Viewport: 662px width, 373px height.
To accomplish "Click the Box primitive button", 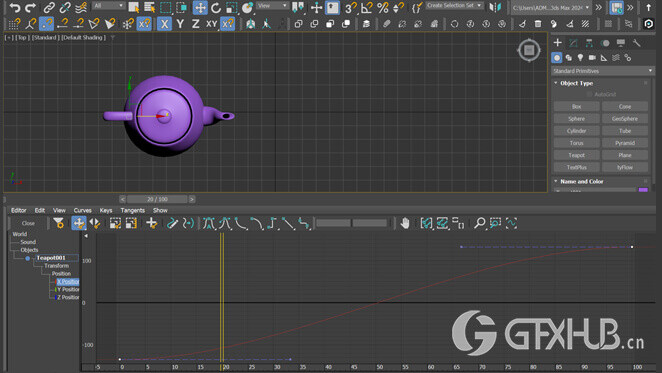I will (576, 106).
